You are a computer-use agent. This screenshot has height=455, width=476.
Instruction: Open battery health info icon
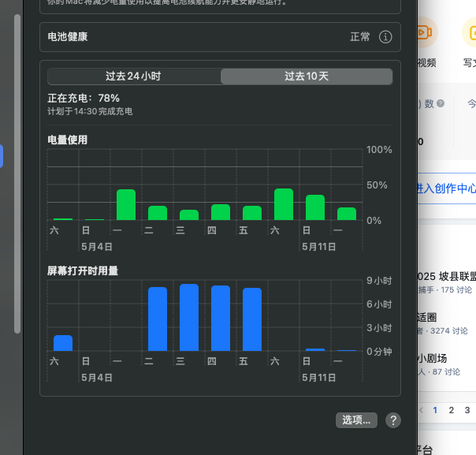pos(385,37)
